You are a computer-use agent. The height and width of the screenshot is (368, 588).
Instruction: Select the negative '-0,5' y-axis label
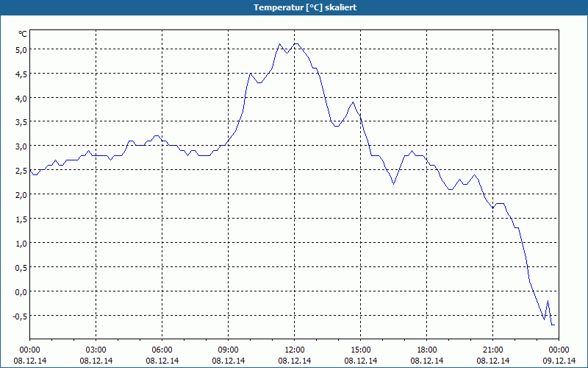[x=20, y=316]
